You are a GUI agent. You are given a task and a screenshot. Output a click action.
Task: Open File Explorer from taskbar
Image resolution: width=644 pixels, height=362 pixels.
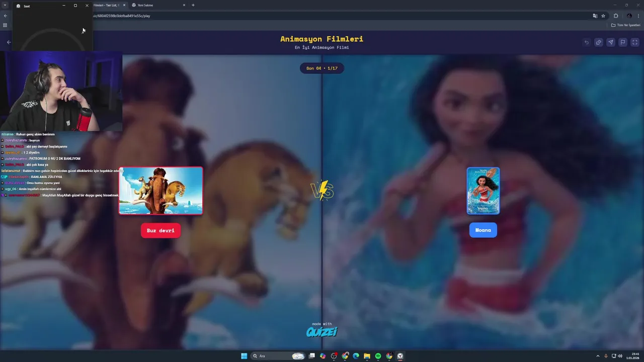(x=367, y=356)
